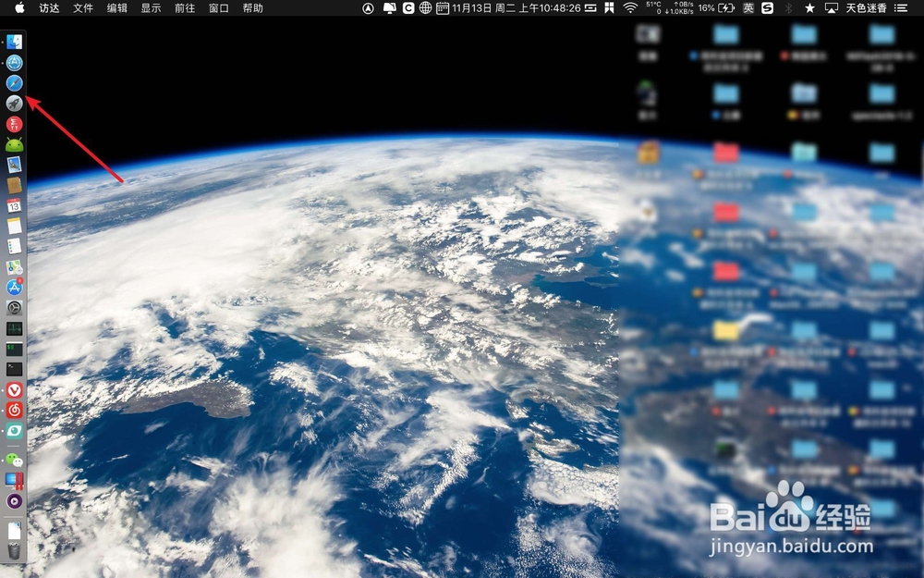Click the Wi-Fi status icon

click(630, 7)
